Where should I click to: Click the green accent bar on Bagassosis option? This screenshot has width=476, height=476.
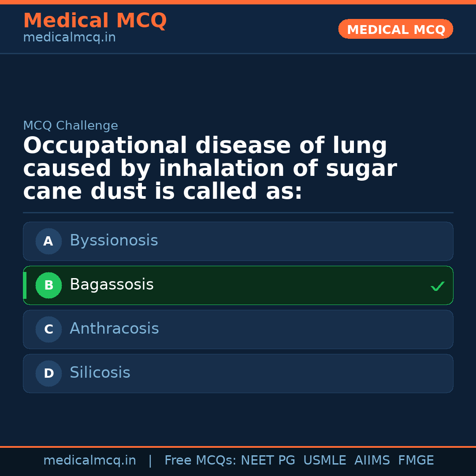tap(25, 285)
